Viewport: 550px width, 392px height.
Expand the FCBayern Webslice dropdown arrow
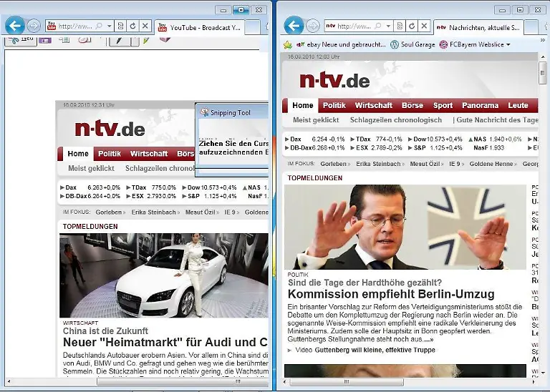tap(508, 44)
